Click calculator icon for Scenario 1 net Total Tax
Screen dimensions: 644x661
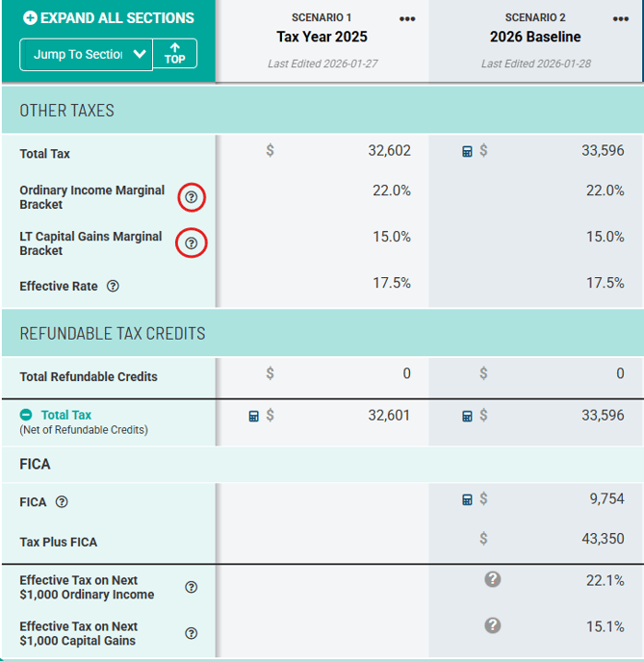(253, 416)
